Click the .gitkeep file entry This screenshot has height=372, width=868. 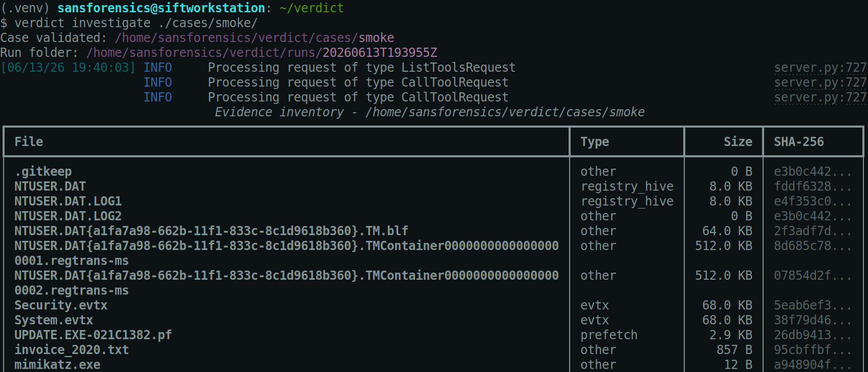pyautogui.click(x=43, y=172)
